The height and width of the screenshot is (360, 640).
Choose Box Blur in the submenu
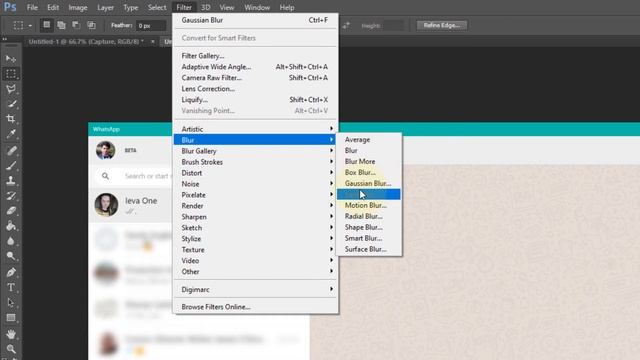coord(369,173)
